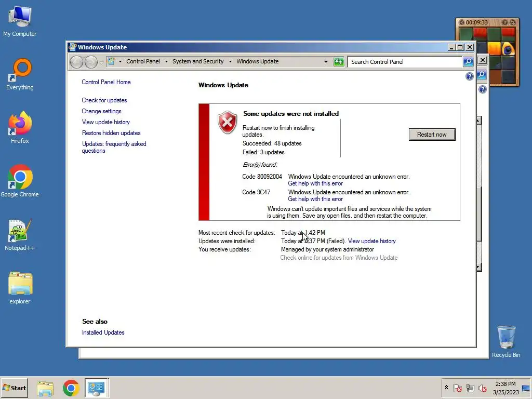Expand the arrow after Control Panel breadcrumb
The image size is (532, 399).
(x=166, y=62)
